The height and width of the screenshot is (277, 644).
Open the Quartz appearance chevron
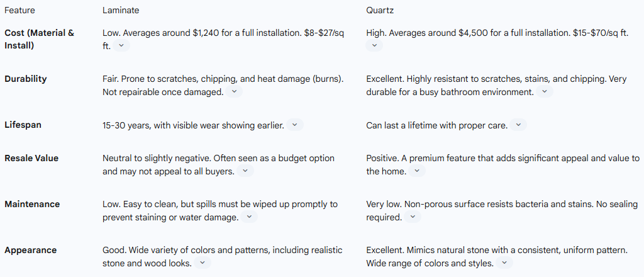click(x=504, y=263)
